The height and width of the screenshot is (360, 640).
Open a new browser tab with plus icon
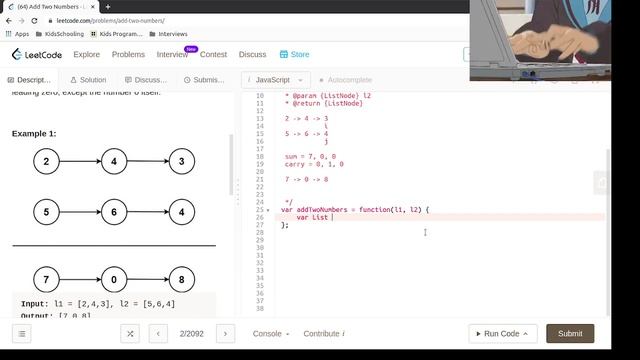pos(108,7)
